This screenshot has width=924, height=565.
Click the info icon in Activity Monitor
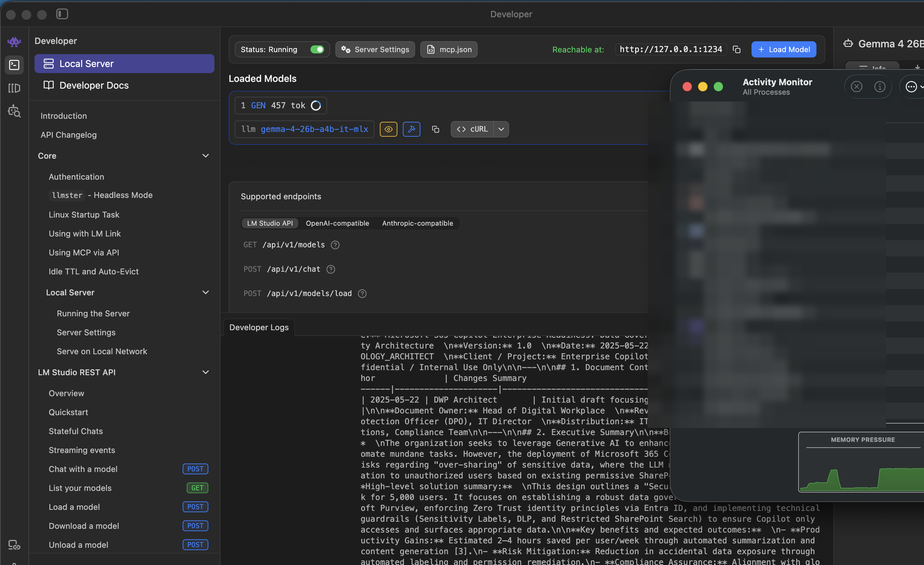pos(880,87)
